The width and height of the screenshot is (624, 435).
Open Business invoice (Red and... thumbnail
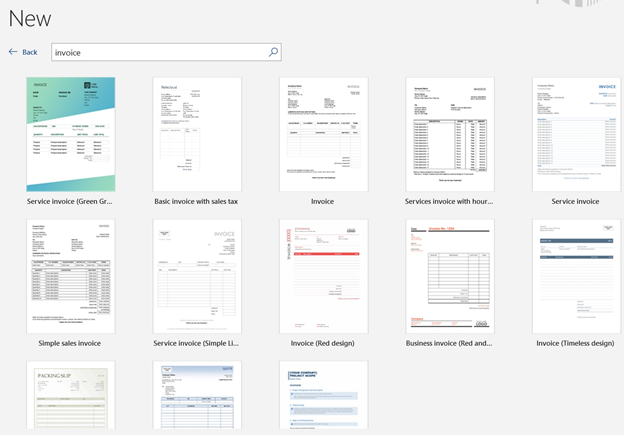[x=450, y=276]
